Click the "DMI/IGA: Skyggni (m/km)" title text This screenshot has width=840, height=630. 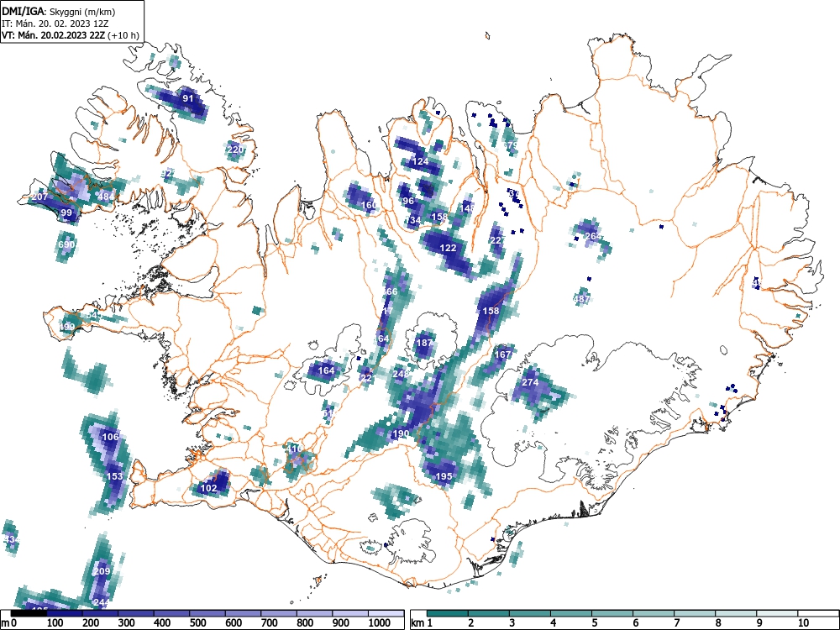point(59,11)
